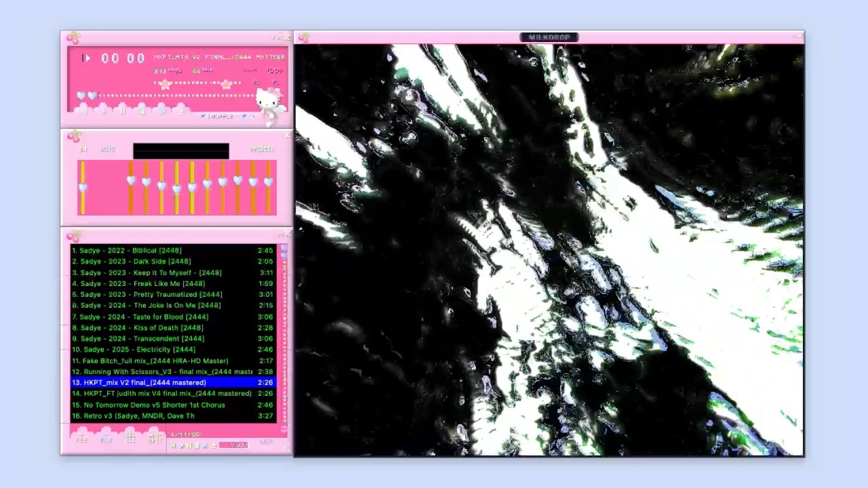Click the mini Next button in playlist footer
Viewport: 868px width, 488px height.
coord(205,445)
